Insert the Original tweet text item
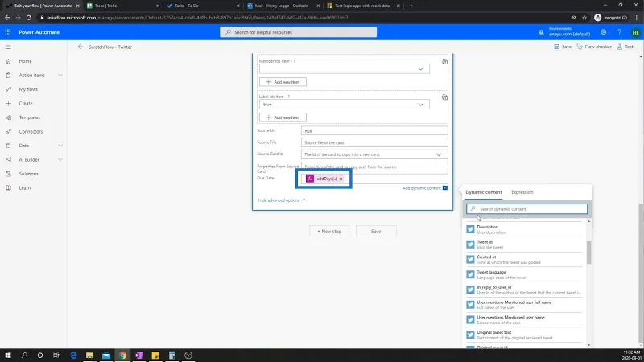The height and width of the screenshot is (362, 644). tap(525, 335)
